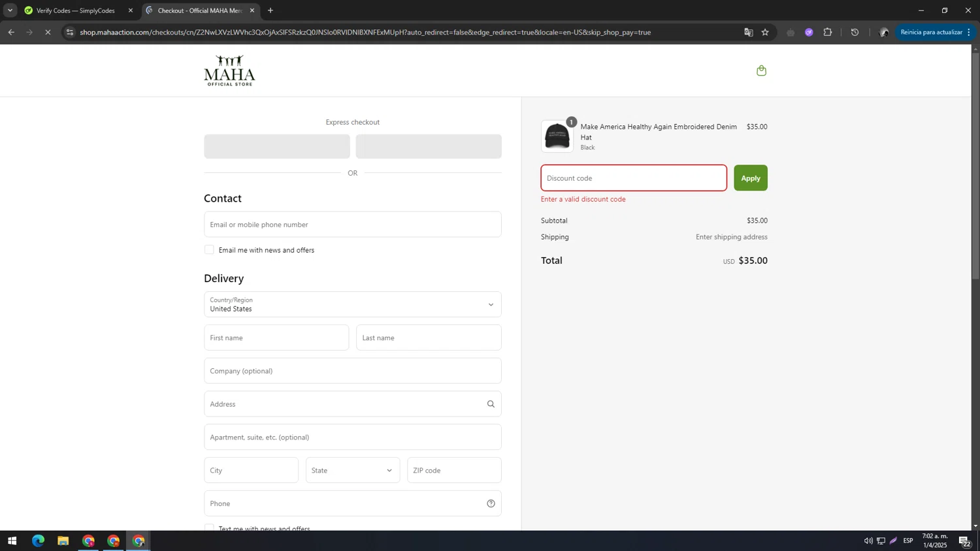Click the Enter a valid discount code message
980x551 pixels.
pos(583,199)
